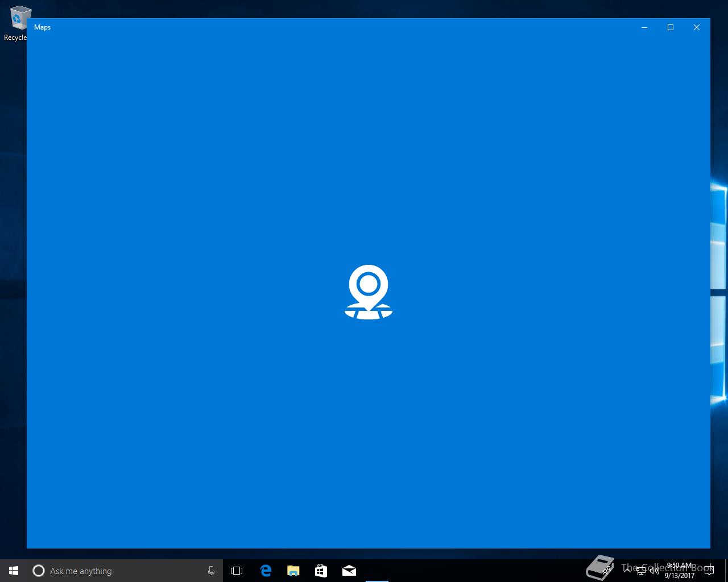
Task: Click the Show desktop strip
Action: point(726,571)
